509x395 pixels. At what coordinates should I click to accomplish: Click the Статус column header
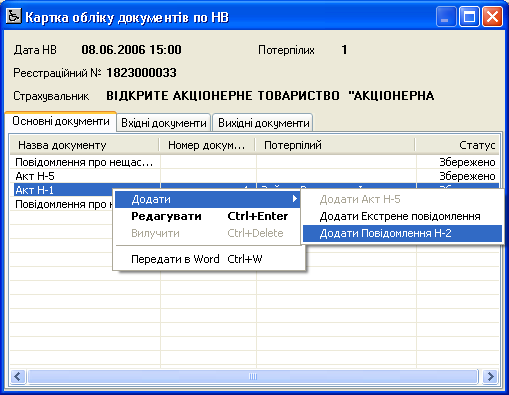[457, 145]
